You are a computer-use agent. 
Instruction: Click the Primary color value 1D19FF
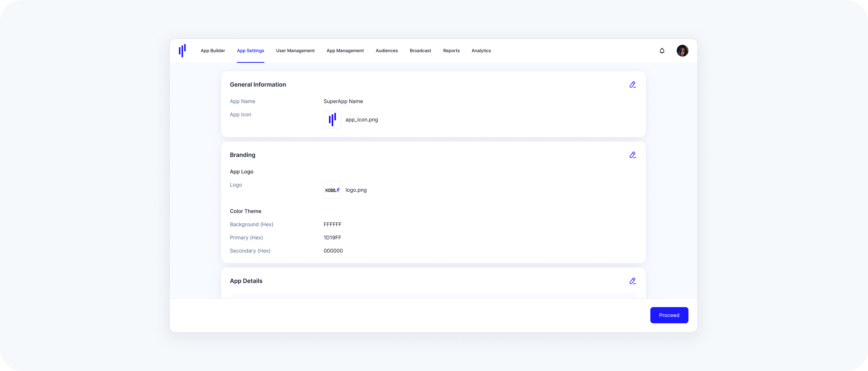[x=332, y=237]
